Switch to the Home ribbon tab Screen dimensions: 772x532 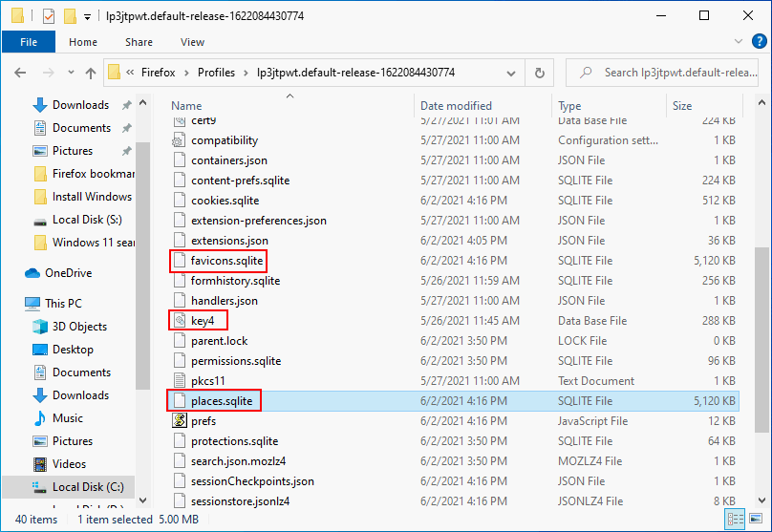click(83, 42)
